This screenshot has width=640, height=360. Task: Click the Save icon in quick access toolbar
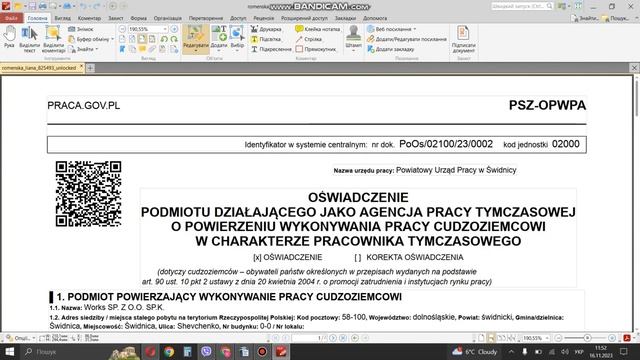pos(32,6)
